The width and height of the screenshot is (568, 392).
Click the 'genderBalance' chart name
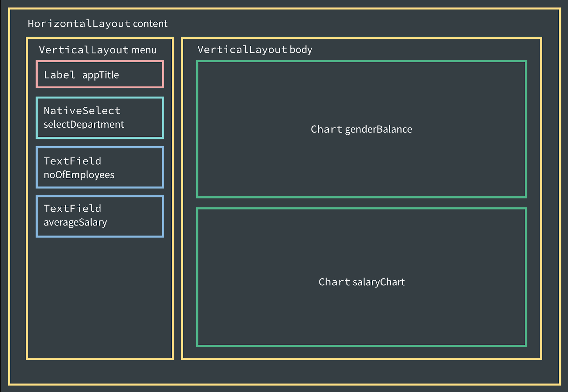pos(378,129)
